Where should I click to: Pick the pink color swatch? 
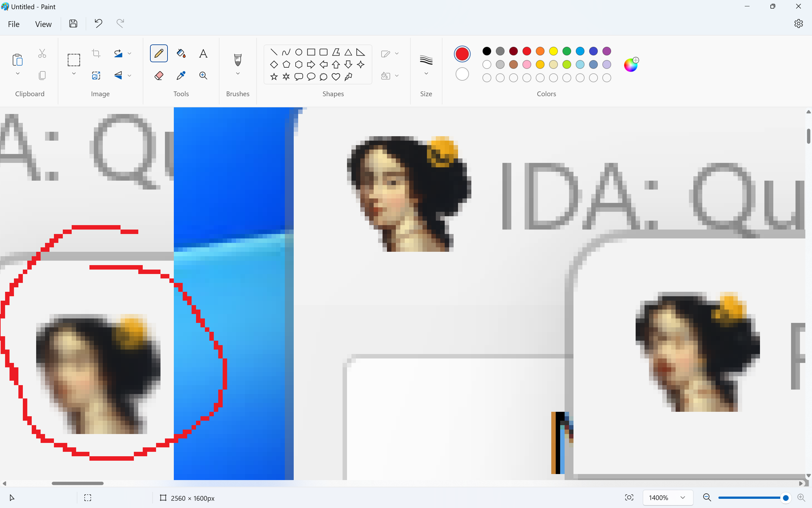coord(527,64)
